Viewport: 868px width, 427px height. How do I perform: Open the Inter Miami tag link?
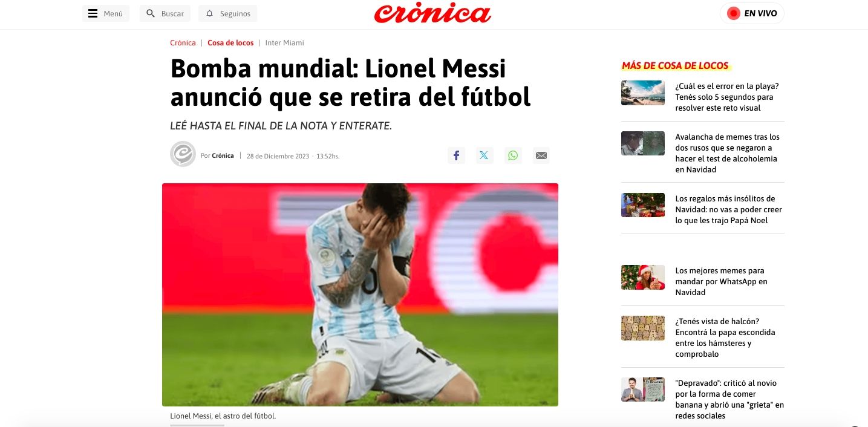284,43
